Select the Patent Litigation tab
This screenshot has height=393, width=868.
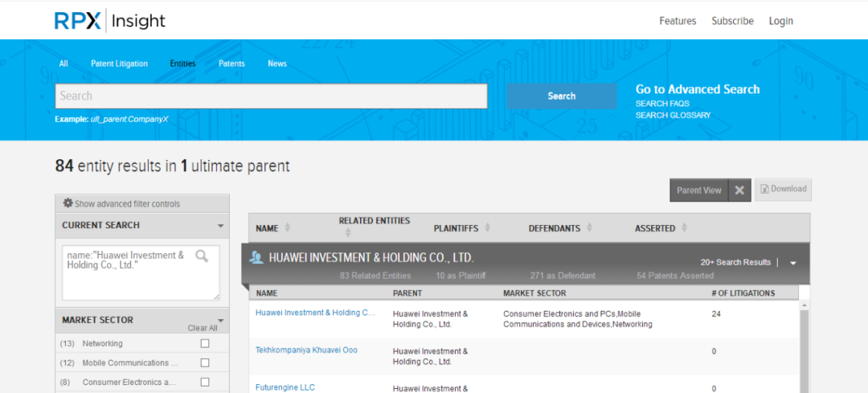coord(120,63)
